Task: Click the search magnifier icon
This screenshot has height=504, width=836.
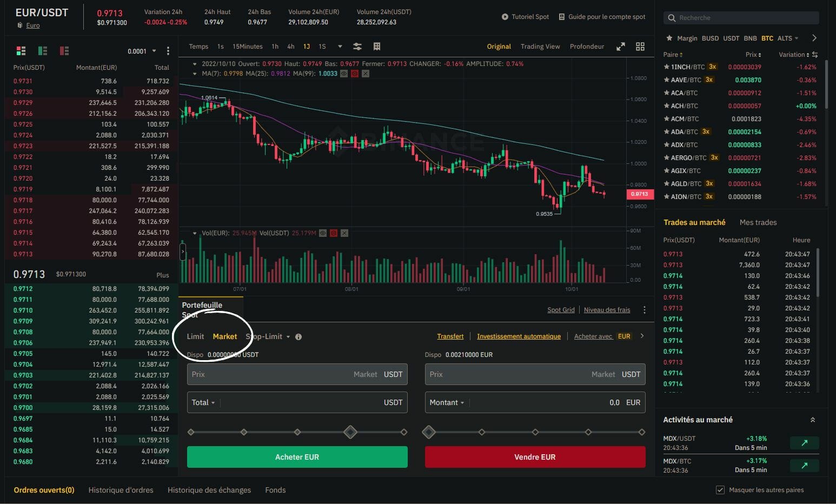Action: (672, 18)
